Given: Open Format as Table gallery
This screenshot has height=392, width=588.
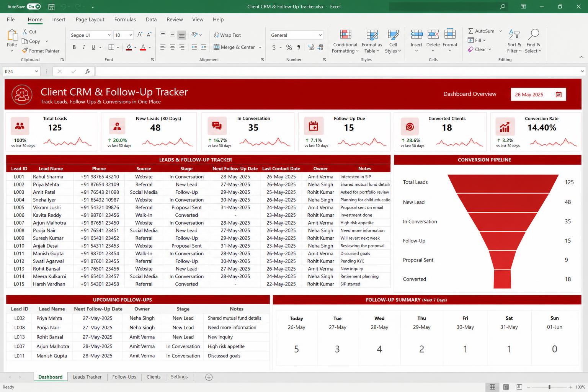Looking at the screenshot, I should 372,41.
